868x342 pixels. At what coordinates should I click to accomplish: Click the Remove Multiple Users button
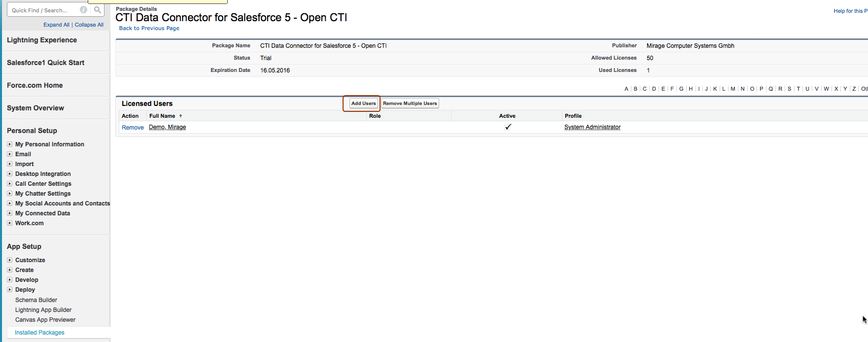pos(410,103)
